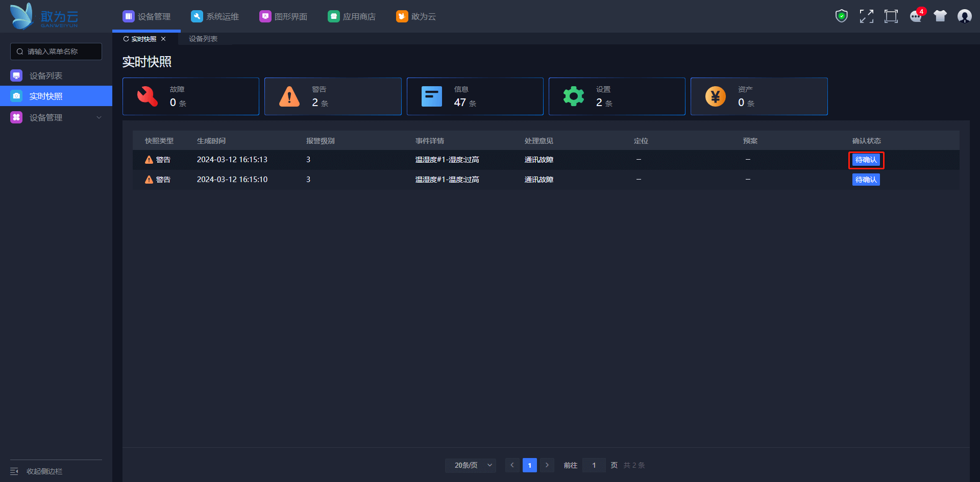The image size is (980, 482).
Task: Expand the 设备管理 sidebar submenu
Action: (x=99, y=117)
